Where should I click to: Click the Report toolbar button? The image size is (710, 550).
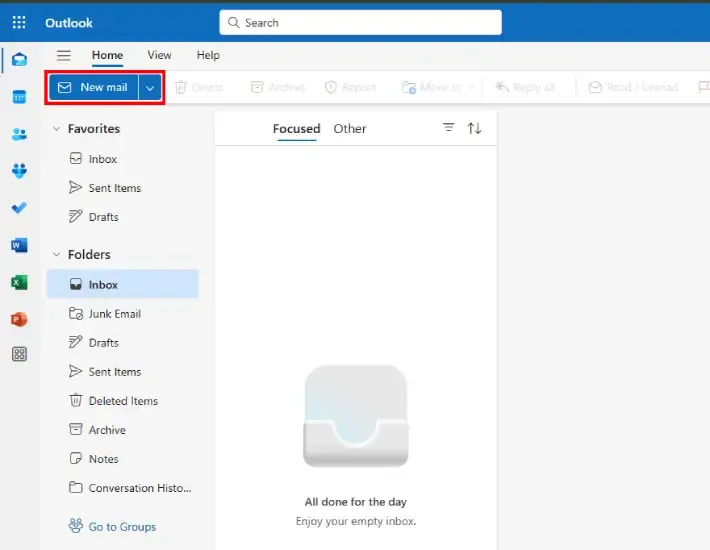coord(350,87)
